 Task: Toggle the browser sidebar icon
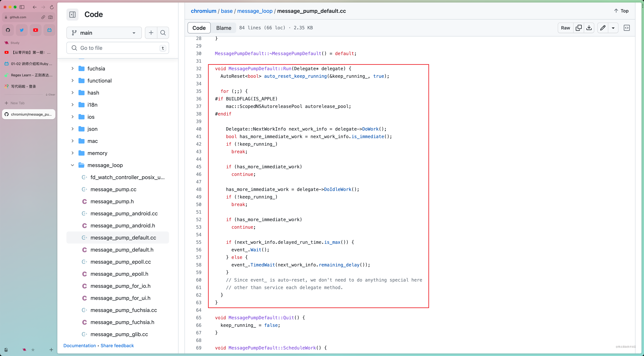tap(22, 7)
